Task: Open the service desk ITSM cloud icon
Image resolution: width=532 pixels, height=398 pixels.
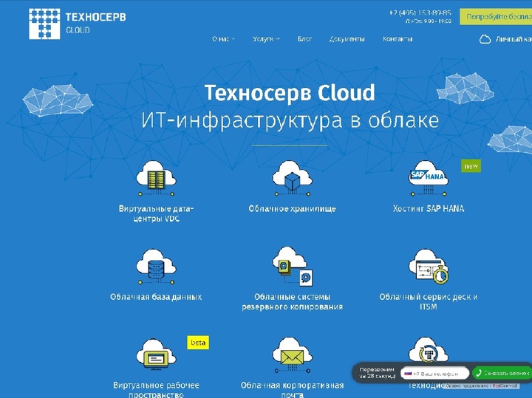Action: (428, 267)
